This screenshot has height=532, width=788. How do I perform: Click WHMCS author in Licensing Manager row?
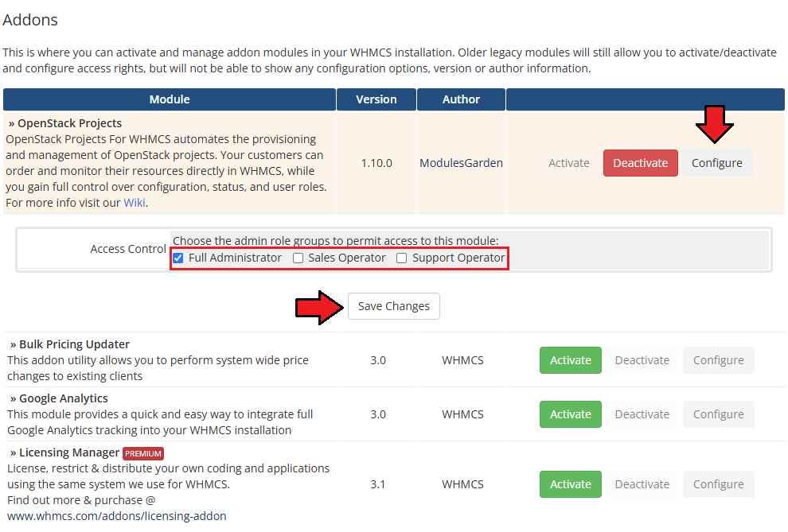coord(462,484)
